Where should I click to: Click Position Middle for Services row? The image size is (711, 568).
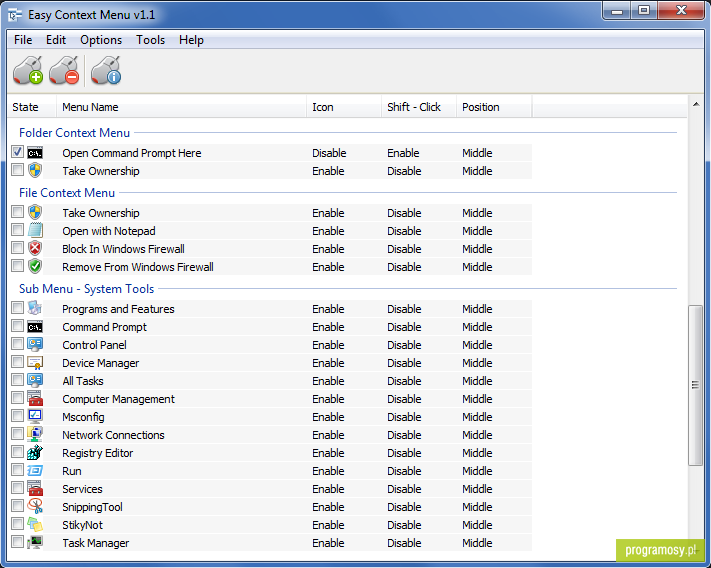(x=477, y=489)
